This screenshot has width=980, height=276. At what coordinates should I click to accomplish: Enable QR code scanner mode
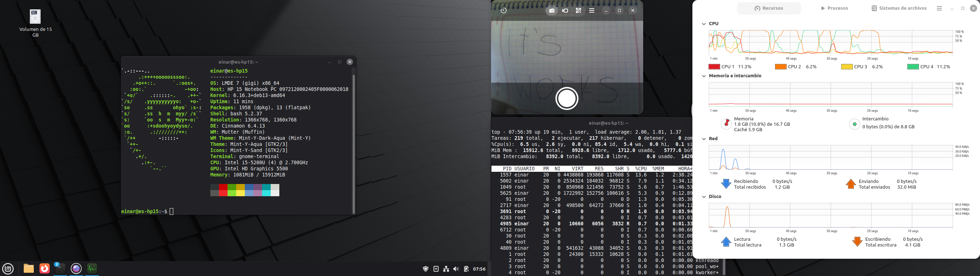tap(578, 11)
